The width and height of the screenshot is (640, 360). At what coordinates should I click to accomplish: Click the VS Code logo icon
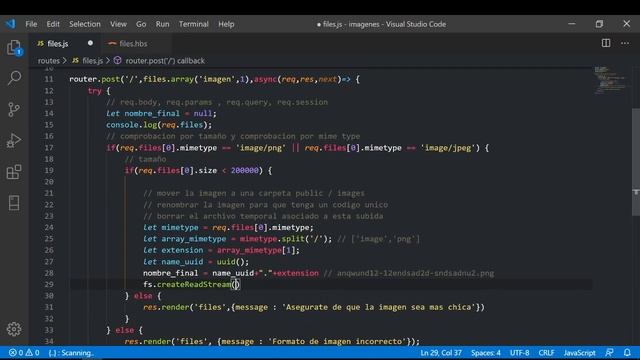pos(10,24)
